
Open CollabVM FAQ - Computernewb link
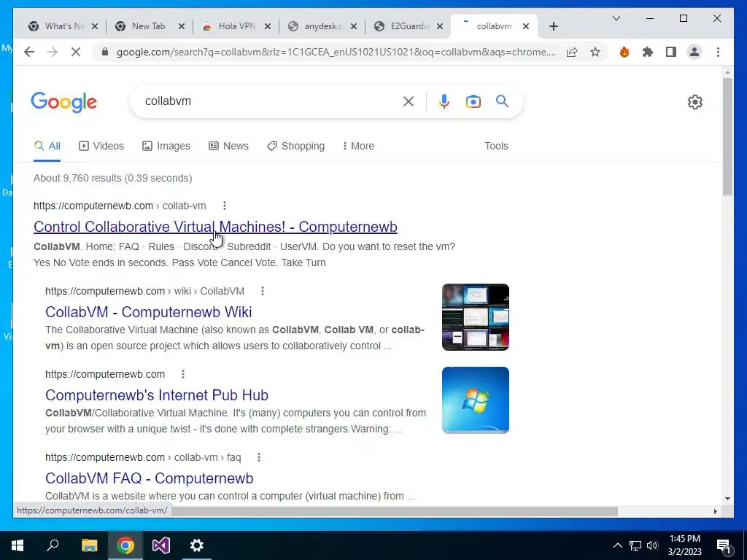tap(149, 478)
